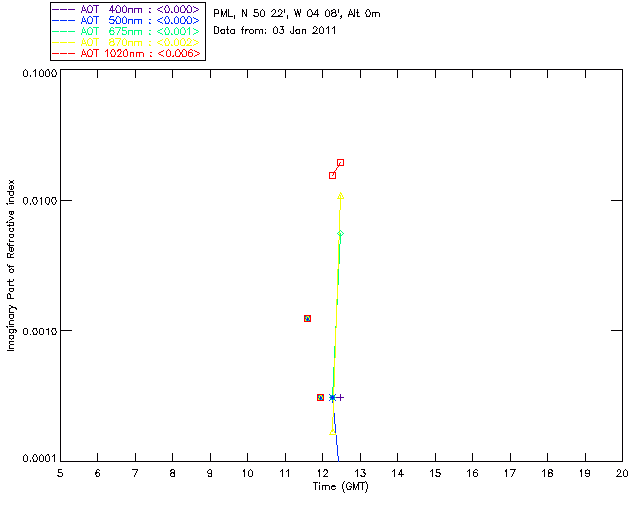Click the x-axis label 8
The height and width of the screenshot is (512, 640).
(x=173, y=473)
